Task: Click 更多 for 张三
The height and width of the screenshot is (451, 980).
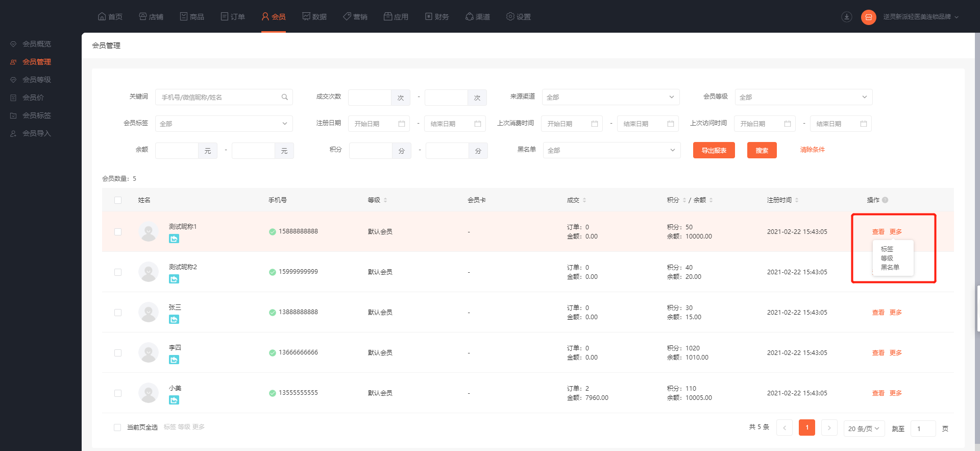Action: [896, 313]
